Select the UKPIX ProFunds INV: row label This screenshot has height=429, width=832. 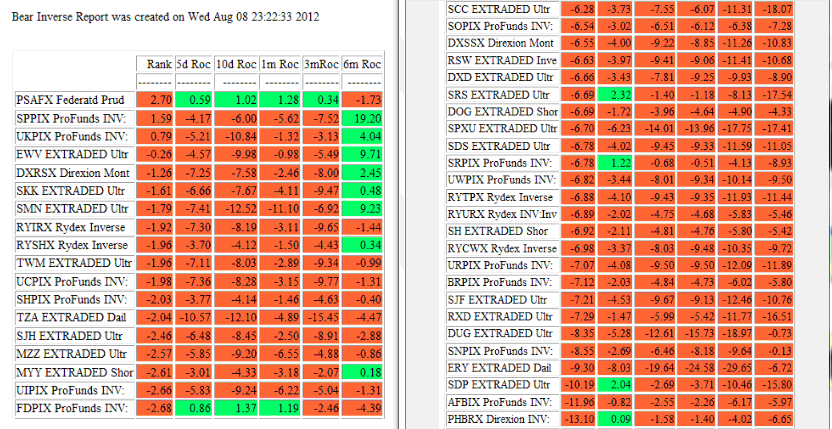click(74, 136)
